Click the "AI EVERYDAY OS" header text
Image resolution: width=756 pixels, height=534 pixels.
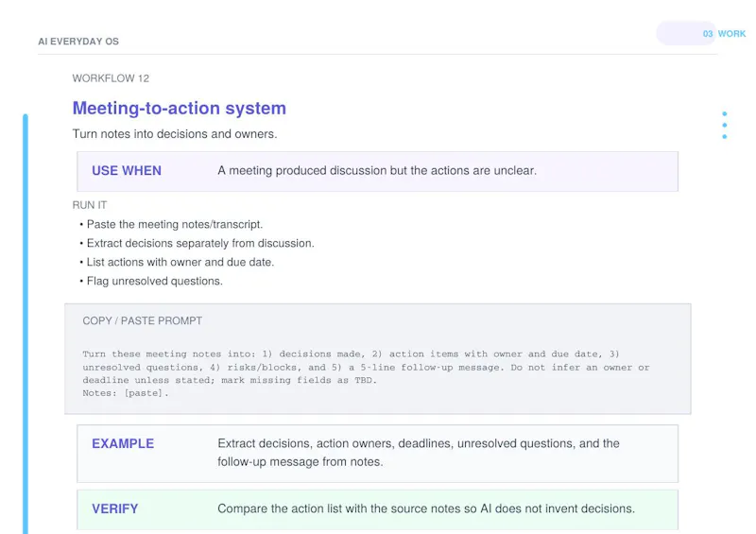78,42
